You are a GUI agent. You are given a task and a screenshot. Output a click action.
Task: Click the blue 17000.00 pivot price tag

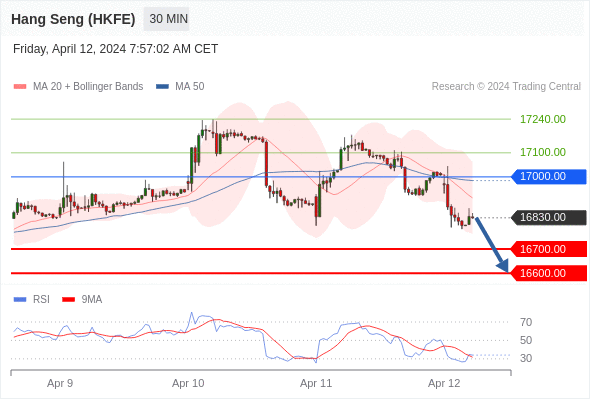click(549, 176)
